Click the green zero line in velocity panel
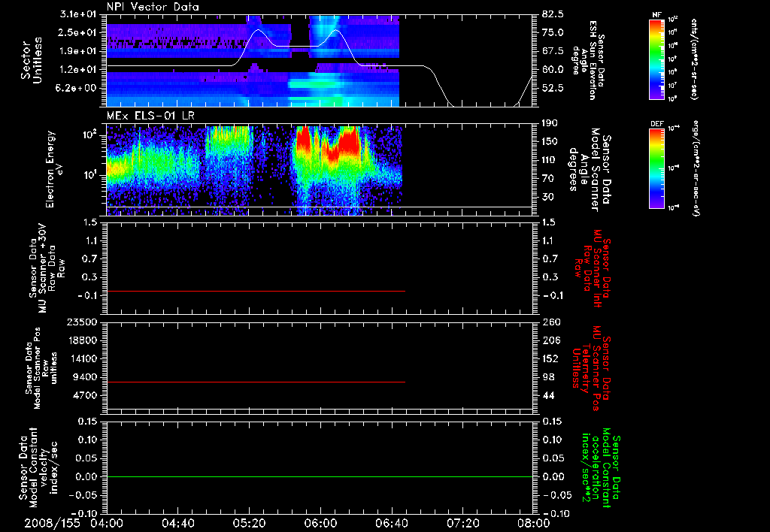Image resolution: width=770 pixels, height=532 pixels. pyautogui.click(x=320, y=476)
